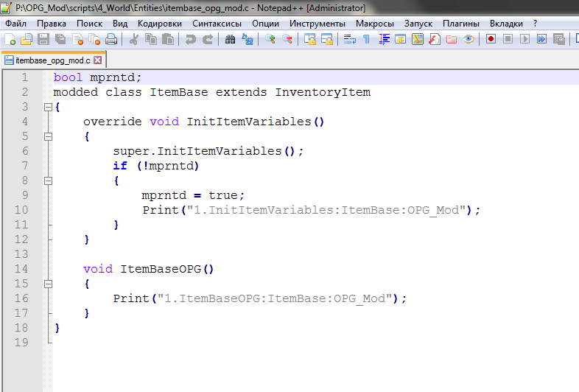Image resolution: width=579 pixels, height=392 pixels.
Task: Open the Function List toolbar icon
Action: tap(435, 39)
